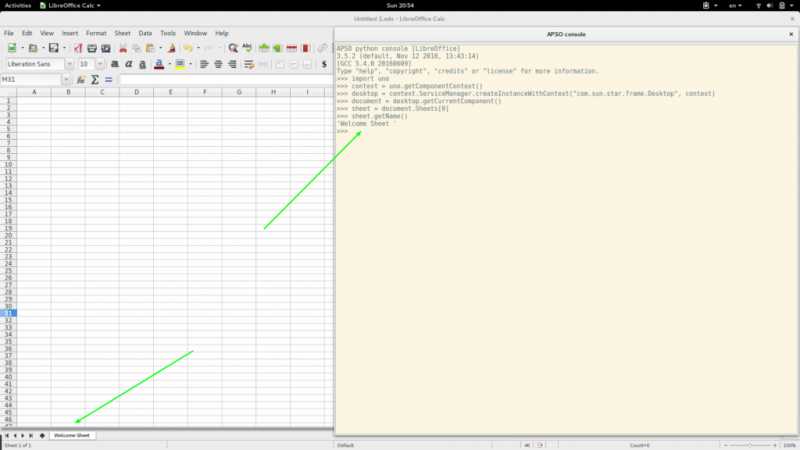Center text horizontally icon
Viewport: 800px width, 450px height.
218,64
